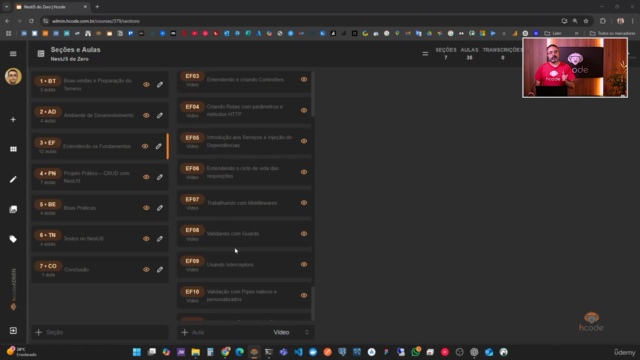Image resolution: width=640 pixels, height=360 pixels.
Task: Select the NestJS do Zero browser tab
Action: (51, 7)
